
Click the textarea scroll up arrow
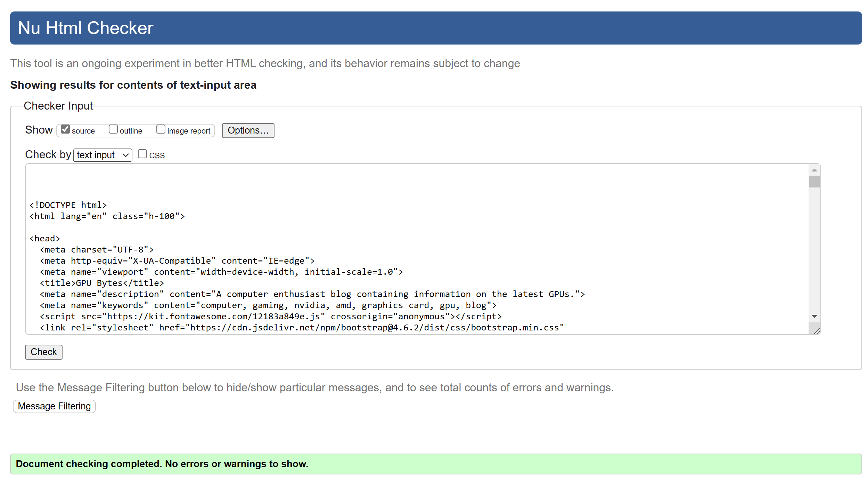pyautogui.click(x=814, y=170)
